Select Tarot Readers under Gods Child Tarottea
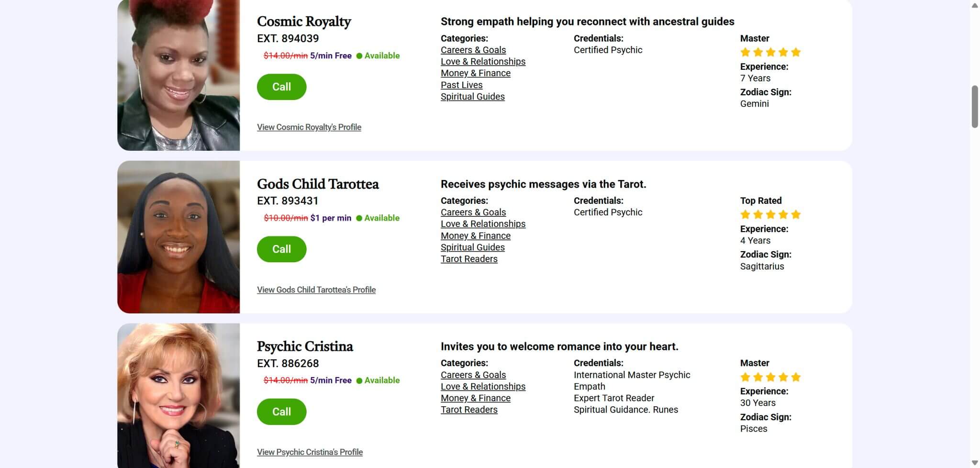The width and height of the screenshot is (980, 468). pos(469,259)
